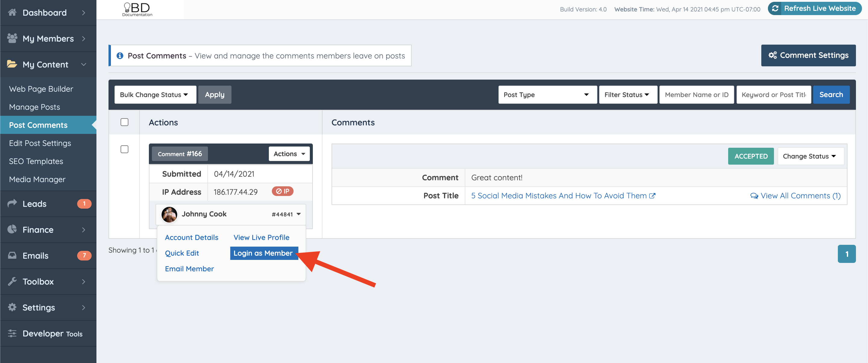Expand the Filter Status dropdown
This screenshot has width=868, height=363.
tap(627, 95)
